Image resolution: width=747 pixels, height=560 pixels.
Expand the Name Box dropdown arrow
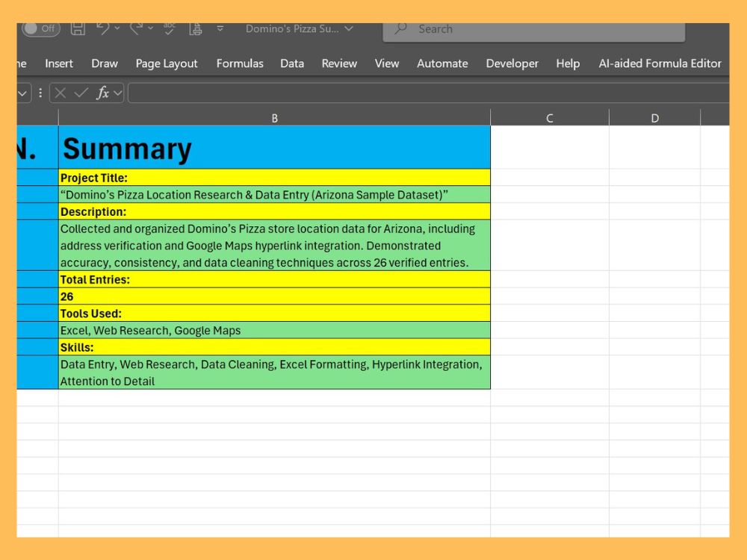click(x=22, y=93)
